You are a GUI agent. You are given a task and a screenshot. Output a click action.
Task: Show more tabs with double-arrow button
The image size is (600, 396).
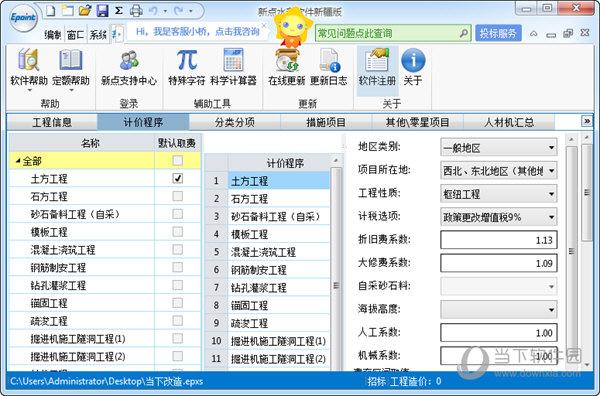pyautogui.click(x=586, y=121)
